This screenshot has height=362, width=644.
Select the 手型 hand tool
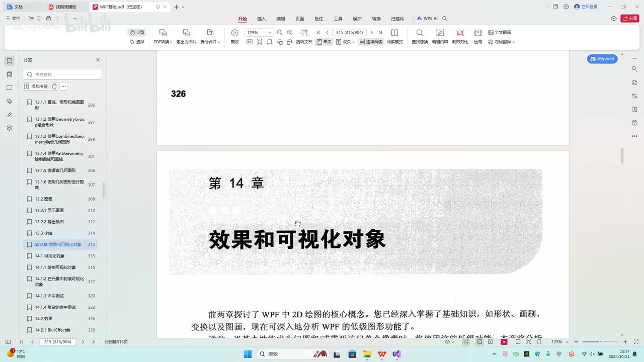pos(137,32)
